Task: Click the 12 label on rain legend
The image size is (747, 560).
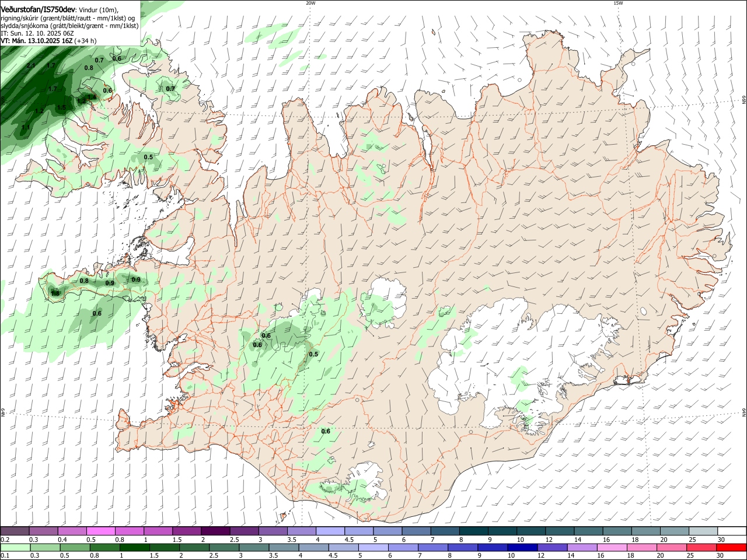Action: (x=541, y=556)
